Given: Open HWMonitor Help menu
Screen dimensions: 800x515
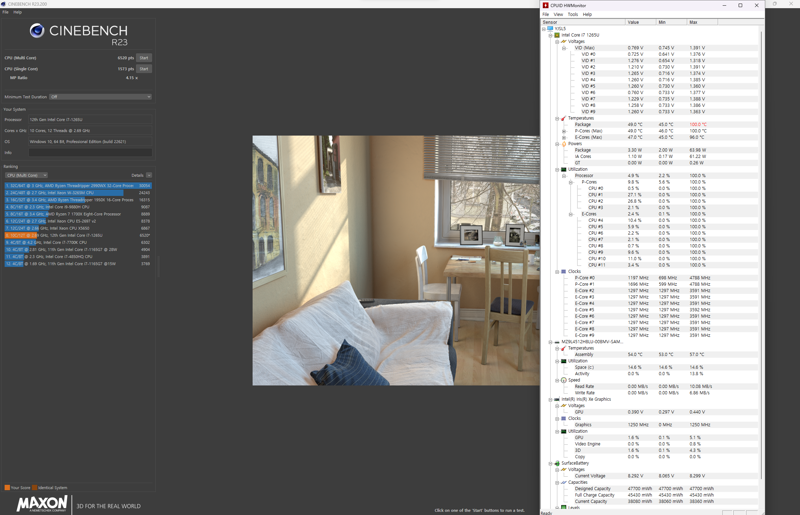Looking at the screenshot, I should [587, 14].
